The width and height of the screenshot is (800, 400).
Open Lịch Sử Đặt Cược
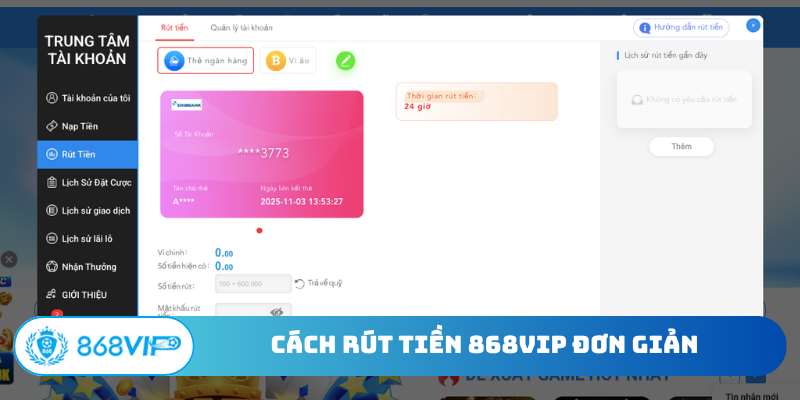coord(87,182)
